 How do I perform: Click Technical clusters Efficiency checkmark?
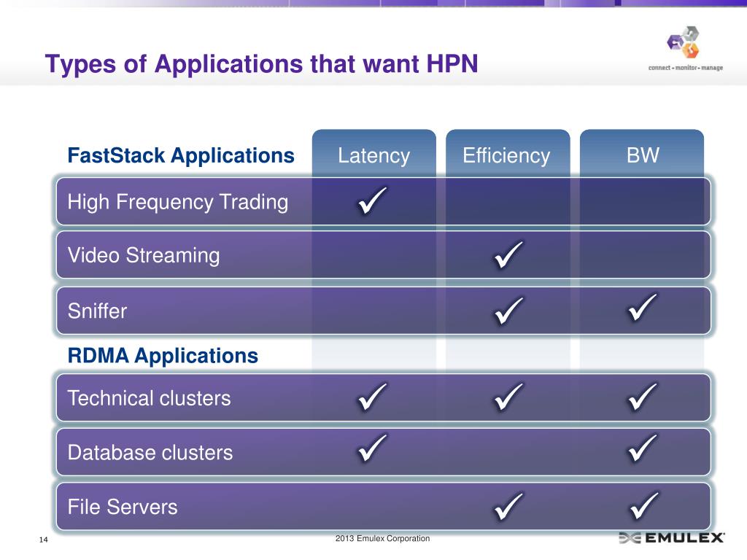(x=507, y=397)
